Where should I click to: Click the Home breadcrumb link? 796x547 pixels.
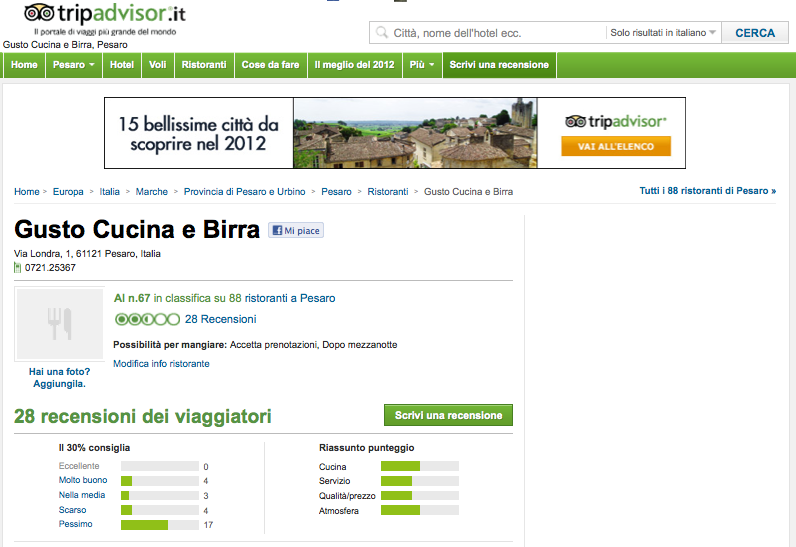click(27, 192)
